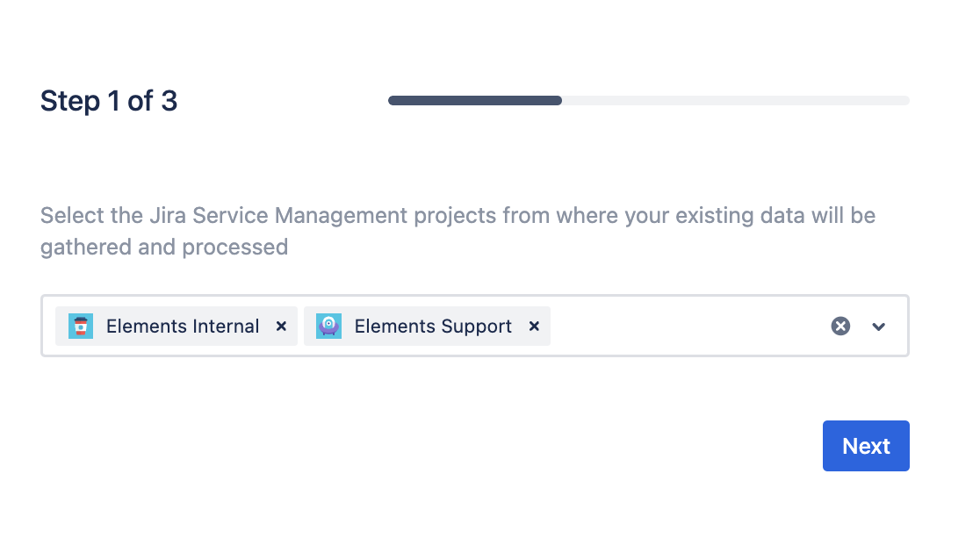Click the Elements Support tag label text
Image resolution: width=980 pixels, height=560 pixels.
(433, 327)
